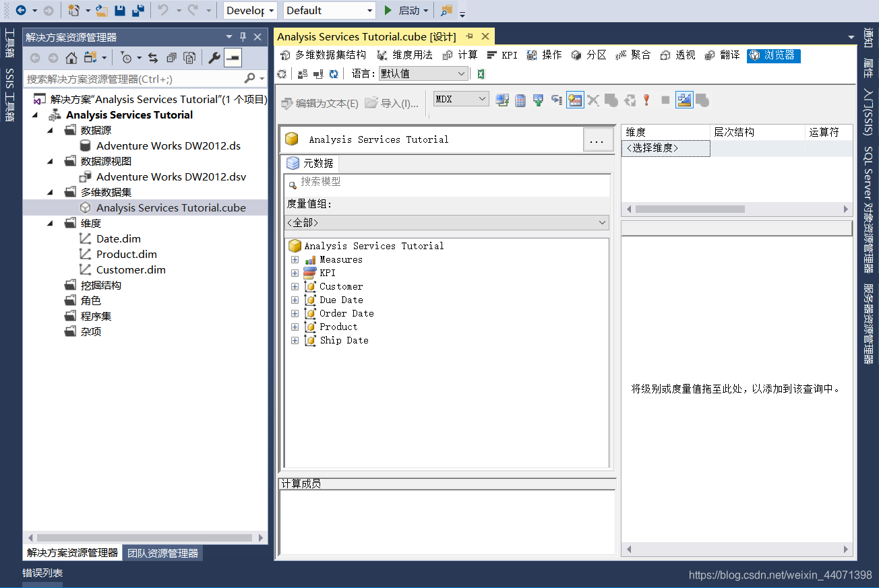The height and width of the screenshot is (588, 879).
Task: Switch to the 翻译 tab
Action: tap(722, 55)
